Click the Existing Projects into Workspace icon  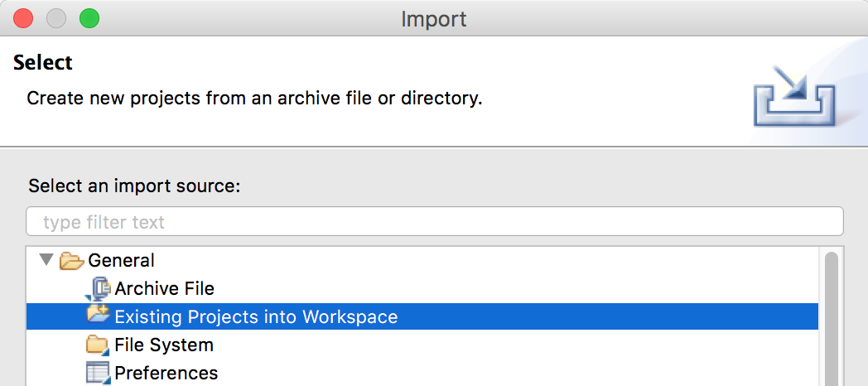click(99, 316)
